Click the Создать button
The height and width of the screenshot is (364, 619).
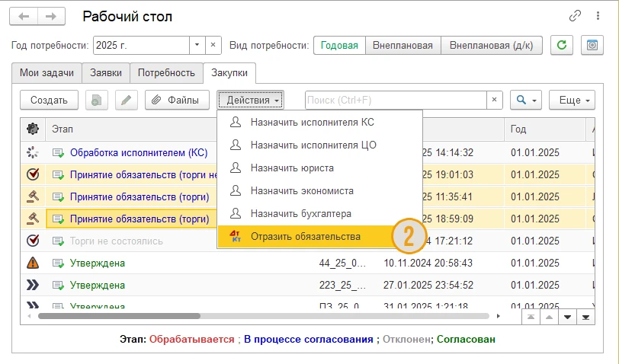(49, 101)
